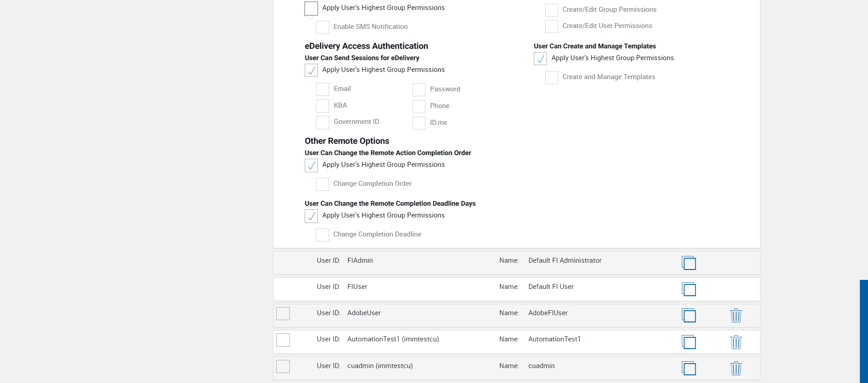Check the Create/Edit Group Permissions box
Viewport: 868px width, 383px height.
552,10
